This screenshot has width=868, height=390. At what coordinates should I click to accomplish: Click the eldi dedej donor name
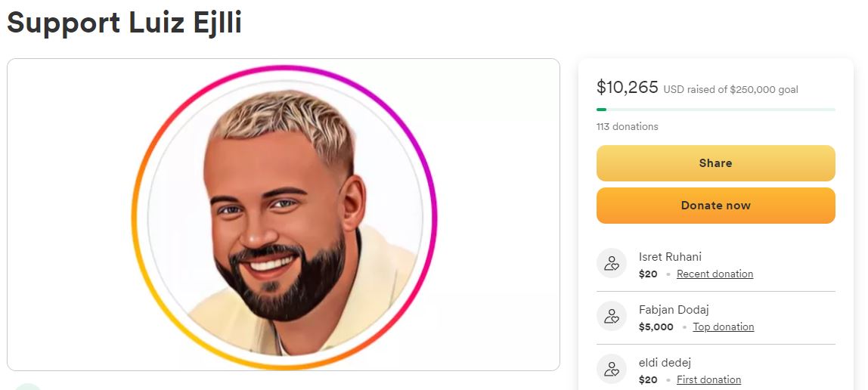(x=665, y=363)
